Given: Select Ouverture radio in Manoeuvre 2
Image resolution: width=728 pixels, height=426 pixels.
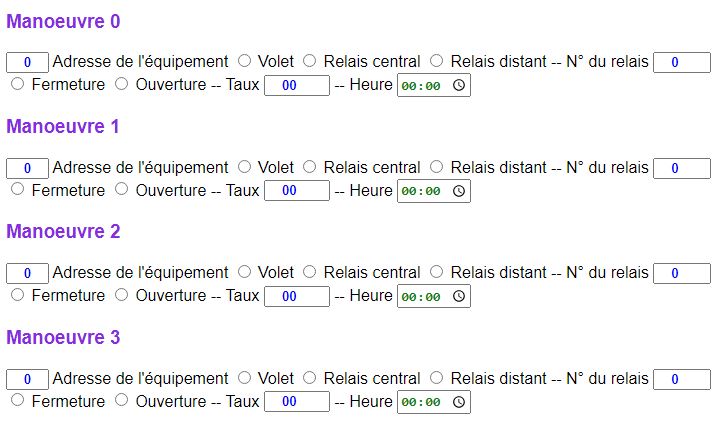Looking at the screenshot, I should pyautogui.click(x=122, y=295).
